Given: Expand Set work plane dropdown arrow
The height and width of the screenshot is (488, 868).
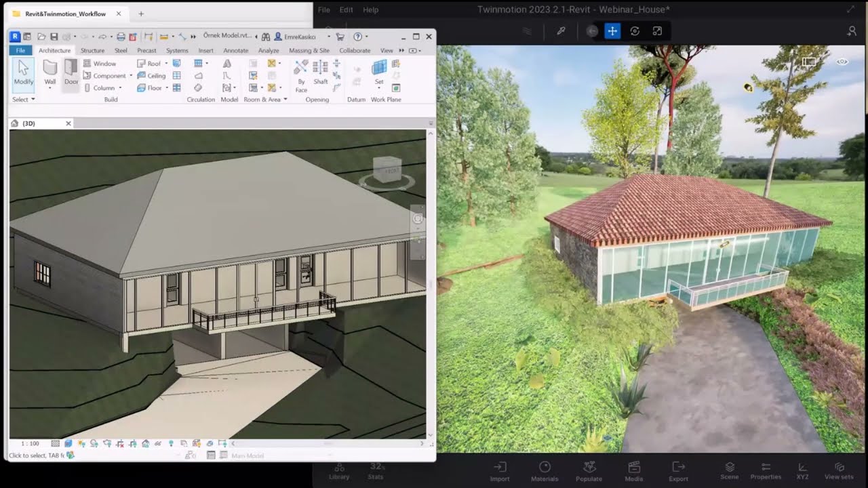Looking at the screenshot, I should [379, 88].
